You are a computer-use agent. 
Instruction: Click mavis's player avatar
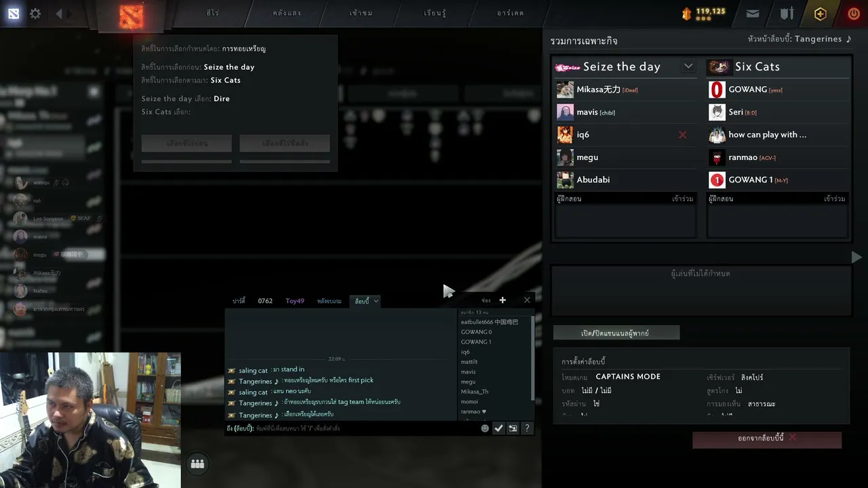click(x=565, y=112)
